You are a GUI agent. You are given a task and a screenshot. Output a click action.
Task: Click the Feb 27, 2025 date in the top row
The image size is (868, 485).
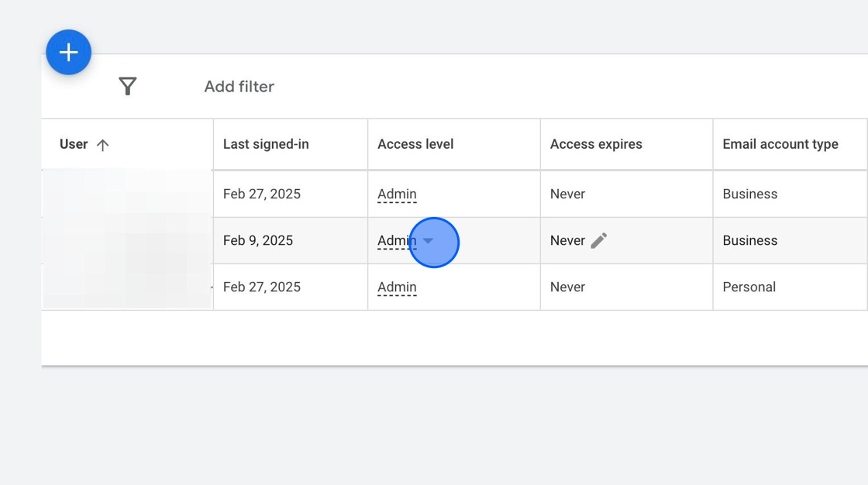point(261,194)
